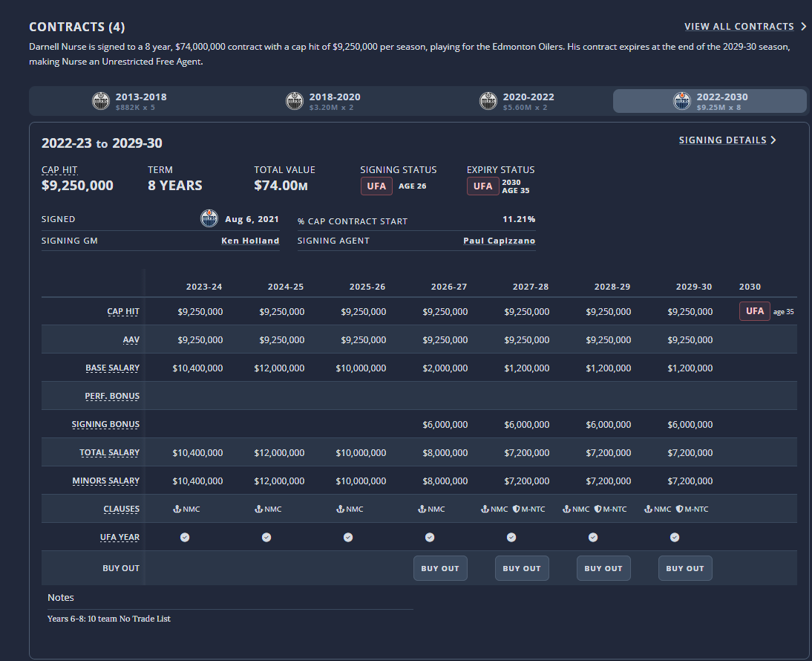Click the UFA year checkmark for 2028-29
The height and width of the screenshot is (661, 812).
[593, 537]
